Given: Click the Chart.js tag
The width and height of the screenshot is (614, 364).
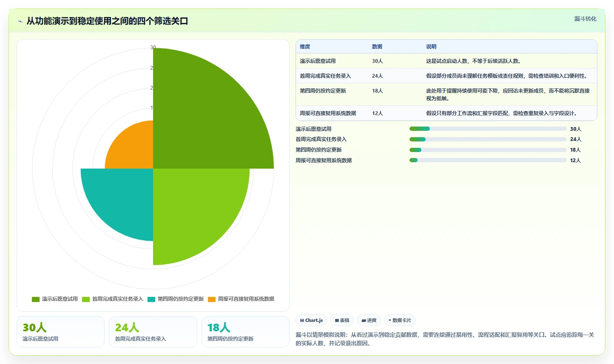Looking at the screenshot, I should (311, 320).
